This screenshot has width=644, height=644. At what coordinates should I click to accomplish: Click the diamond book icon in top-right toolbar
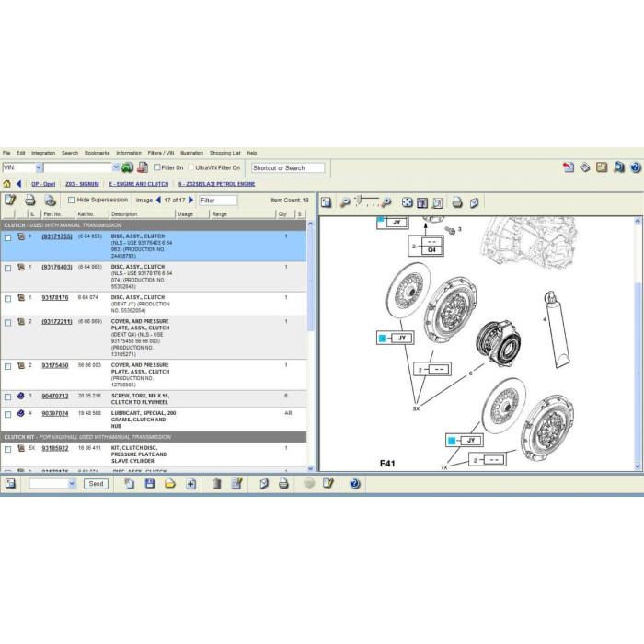[585, 167]
